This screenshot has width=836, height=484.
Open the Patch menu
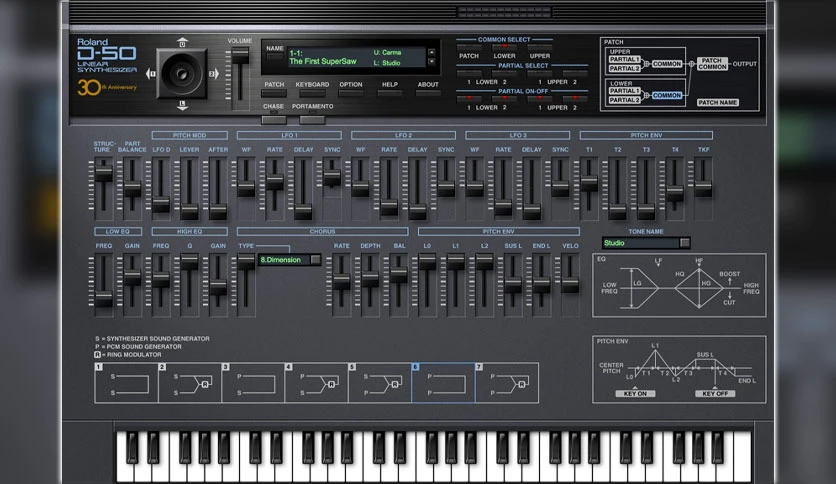(x=274, y=93)
